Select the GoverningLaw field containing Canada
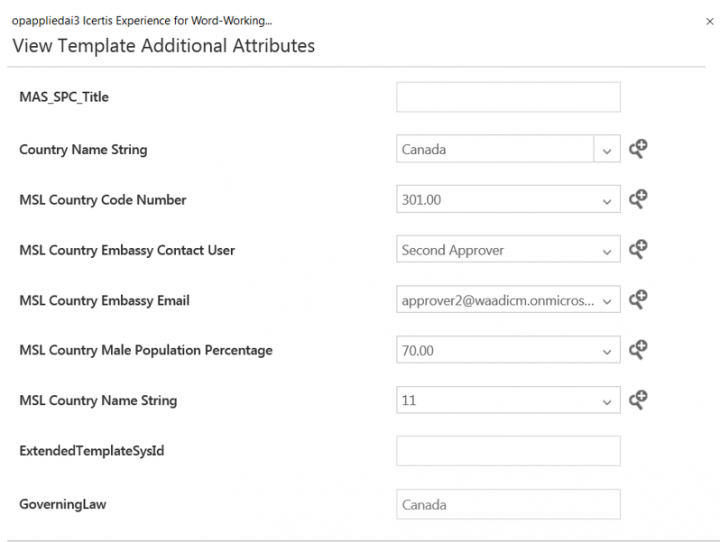The image size is (720, 542). 508,504
